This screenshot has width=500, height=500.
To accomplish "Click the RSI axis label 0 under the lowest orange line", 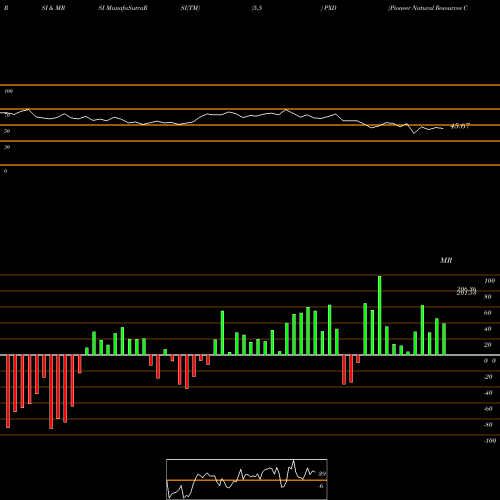I will pyautogui.click(x=5, y=171).
